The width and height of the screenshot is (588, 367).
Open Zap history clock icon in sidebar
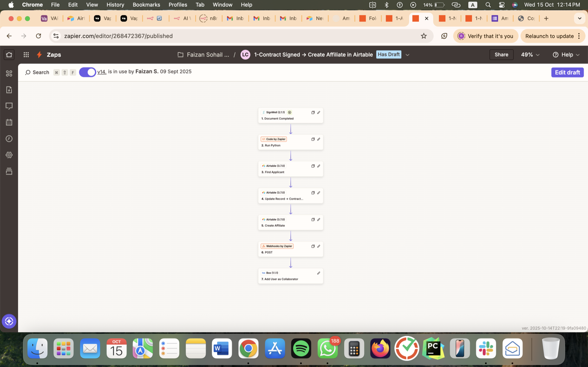point(9,139)
